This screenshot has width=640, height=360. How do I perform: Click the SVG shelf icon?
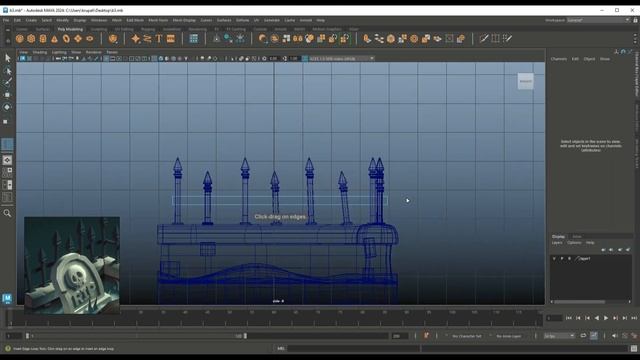(171, 39)
